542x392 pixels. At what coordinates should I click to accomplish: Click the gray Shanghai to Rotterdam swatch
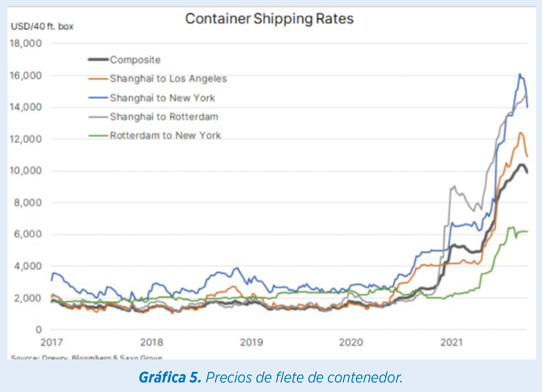[98, 117]
